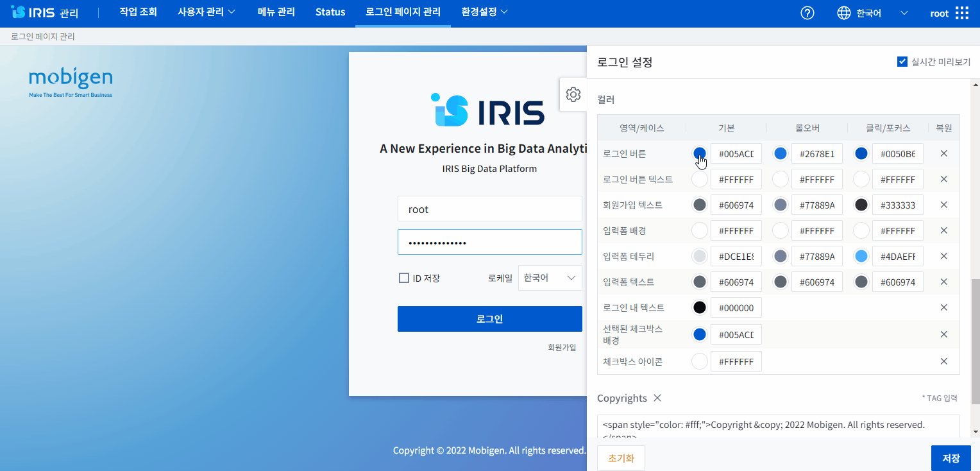Pick 입력폼 테두리 클릭/포커스 color swatch
This screenshot has width=980, height=471.
point(861,256)
